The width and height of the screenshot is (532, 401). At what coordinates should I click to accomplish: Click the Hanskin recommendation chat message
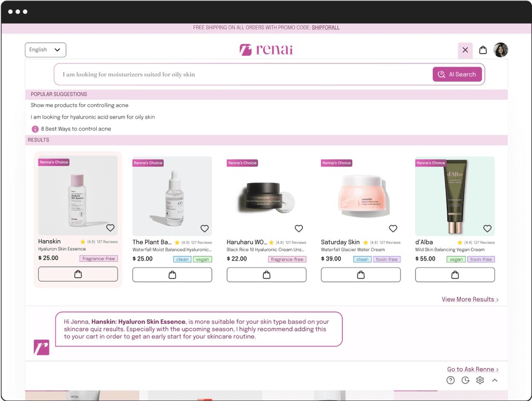pos(199,329)
